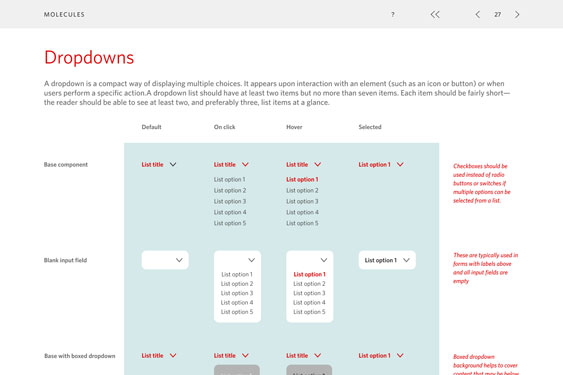The width and height of the screenshot is (563, 375).
Task: Choose List option 3 in On click white box
Action: click(x=237, y=293)
